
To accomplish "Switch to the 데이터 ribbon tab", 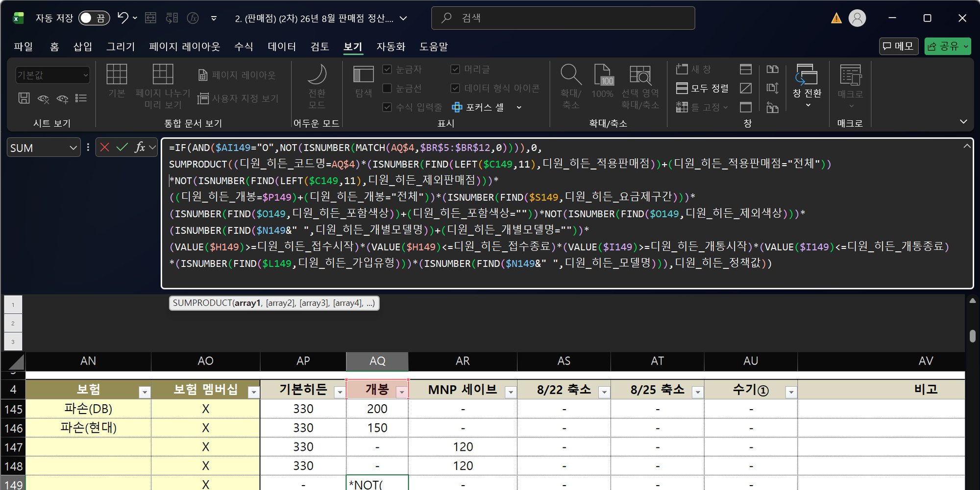I will pos(282,47).
